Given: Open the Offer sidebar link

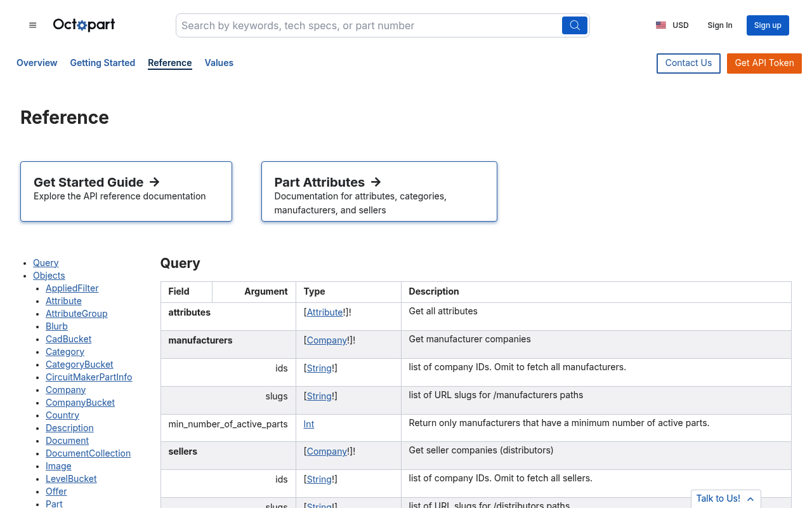Looking at the screenshot, I should pos(56,491).
